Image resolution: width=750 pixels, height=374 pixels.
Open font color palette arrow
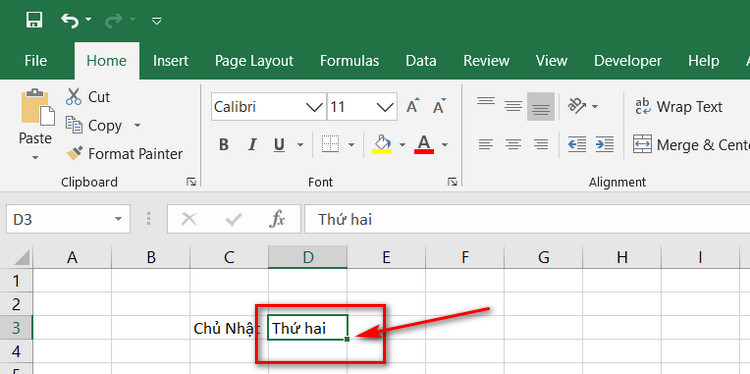pos(445,144)
